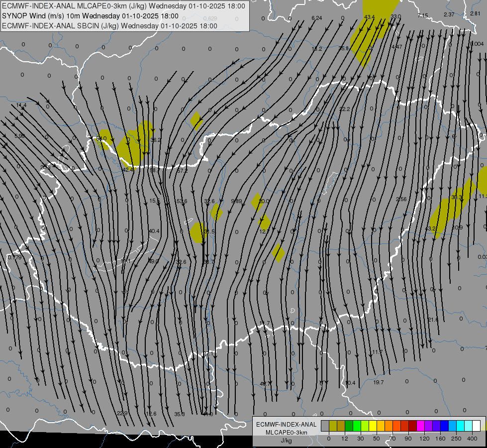Click the map value 48.7
This screenshot has width=487, height=448.
(265, 384)
